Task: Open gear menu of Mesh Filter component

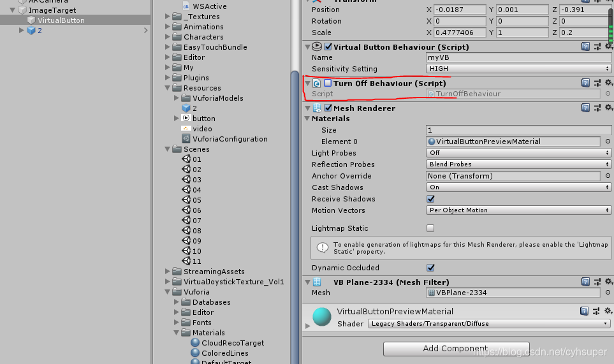Action: pos(608,281)
